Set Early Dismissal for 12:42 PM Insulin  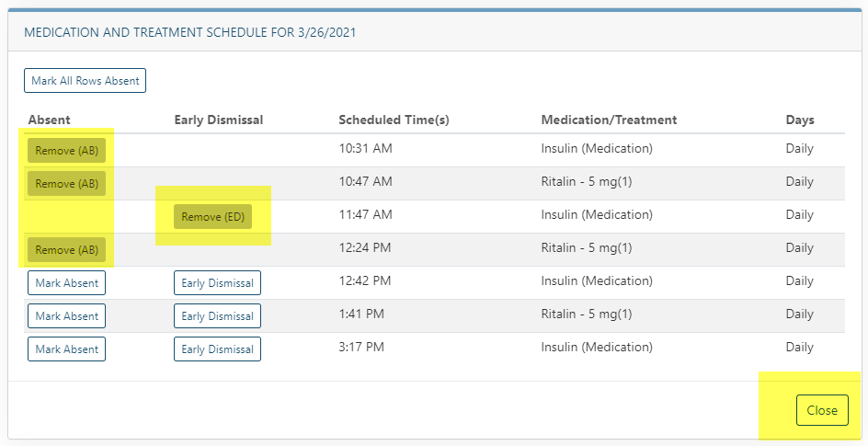click(217, 283)
